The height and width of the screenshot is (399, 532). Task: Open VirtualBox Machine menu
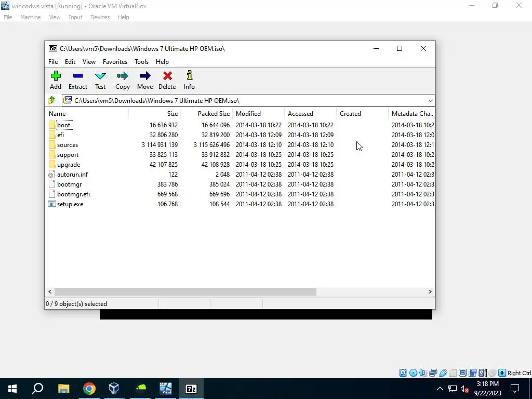30,17
